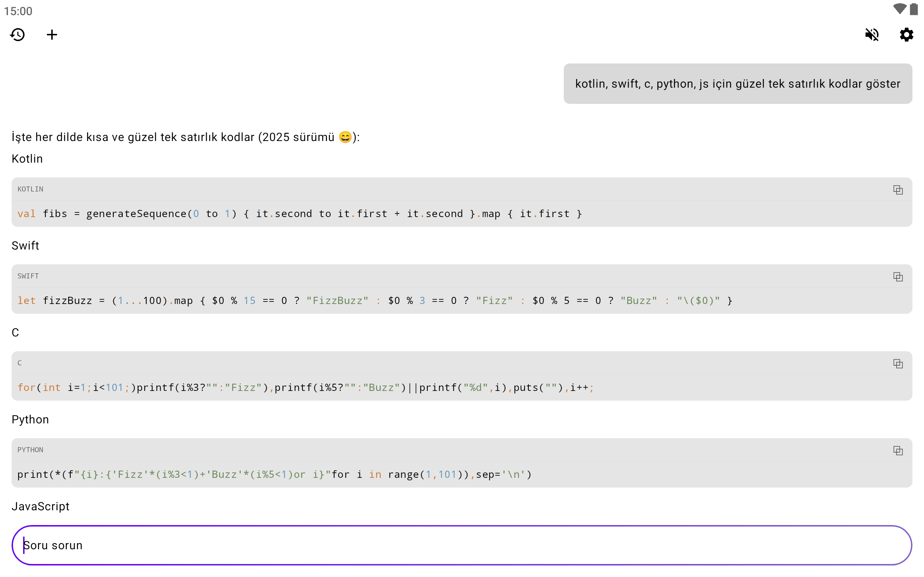The image size is (924, 577).
Task: Toggle the muted speaker icon
Action: pos(872,35)
